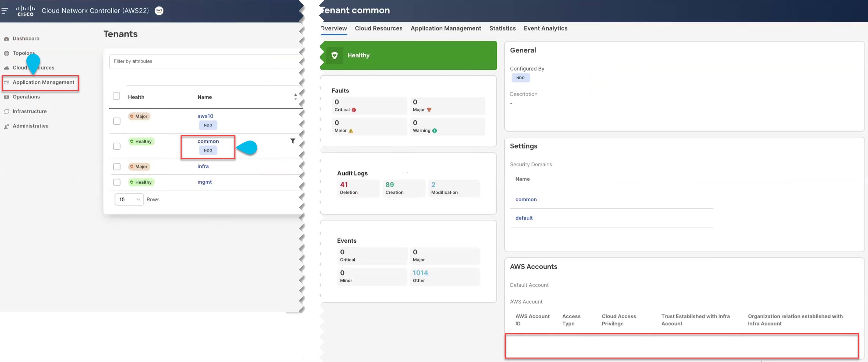Click the Major health badge for aws10
868x362 pixels.
(x=139, y=116)
